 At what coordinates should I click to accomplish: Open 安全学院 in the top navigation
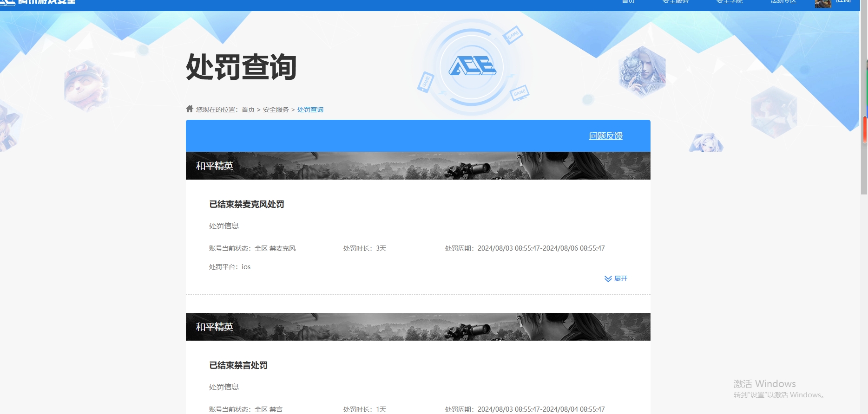730,2
